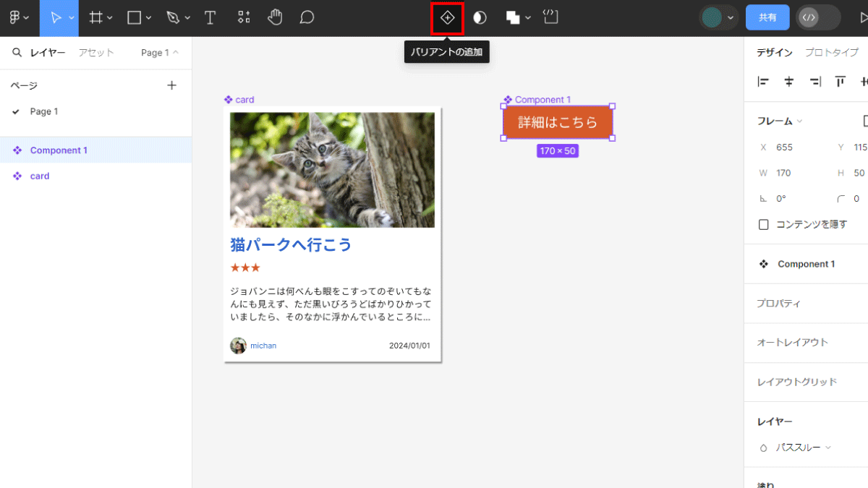Click the ジョバンニ description paragraph
868x488 pixels.
pyautogui.click(x=331, y=304)
